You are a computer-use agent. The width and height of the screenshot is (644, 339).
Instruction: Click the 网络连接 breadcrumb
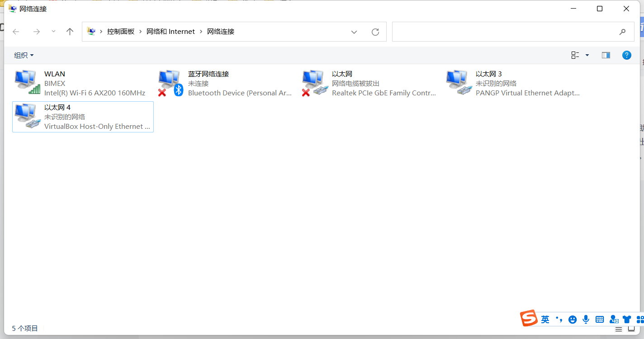coord(221,32)
